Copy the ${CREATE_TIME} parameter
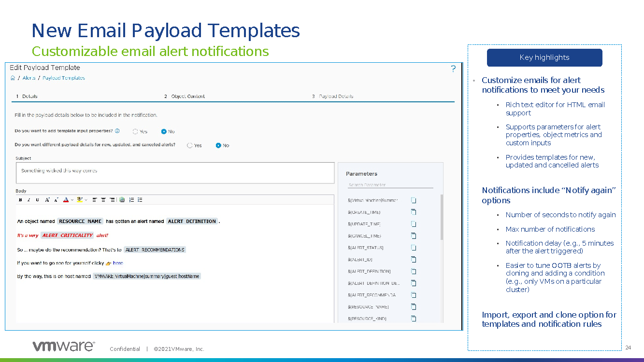This screenshot has width=644, height=362. [414, 212]
